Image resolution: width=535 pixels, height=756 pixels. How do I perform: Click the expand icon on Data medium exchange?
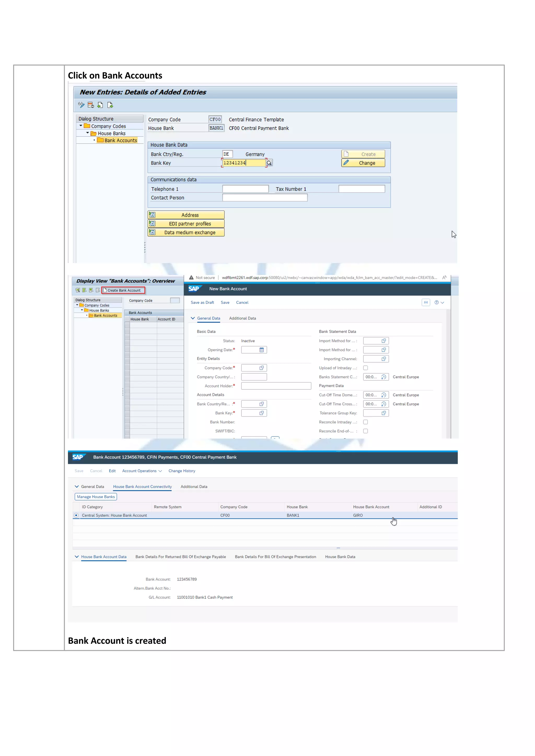point(152,232)
